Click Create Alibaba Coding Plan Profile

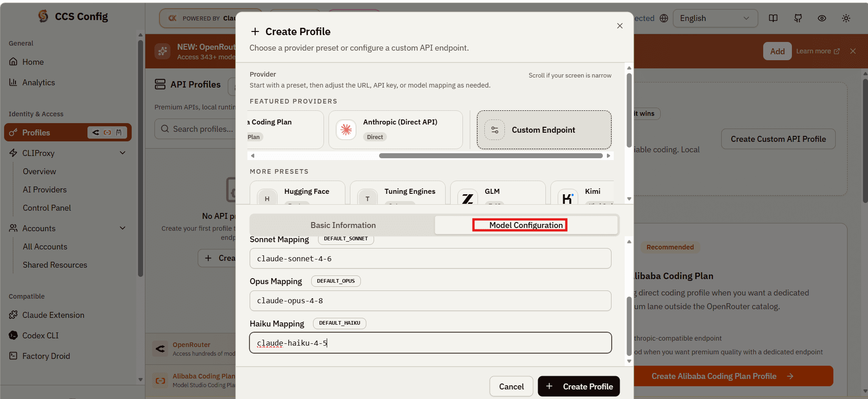[734, 376]
